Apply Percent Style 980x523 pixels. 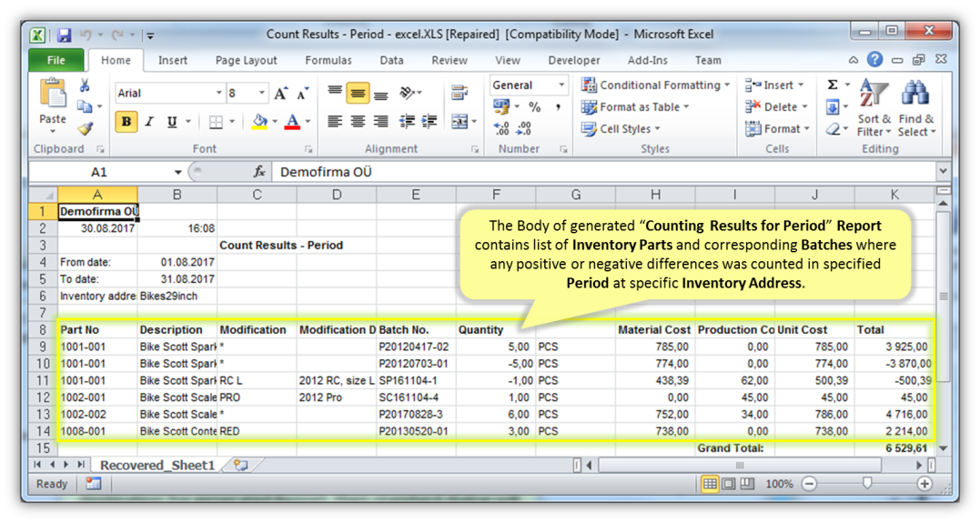[x=534, y=106]
